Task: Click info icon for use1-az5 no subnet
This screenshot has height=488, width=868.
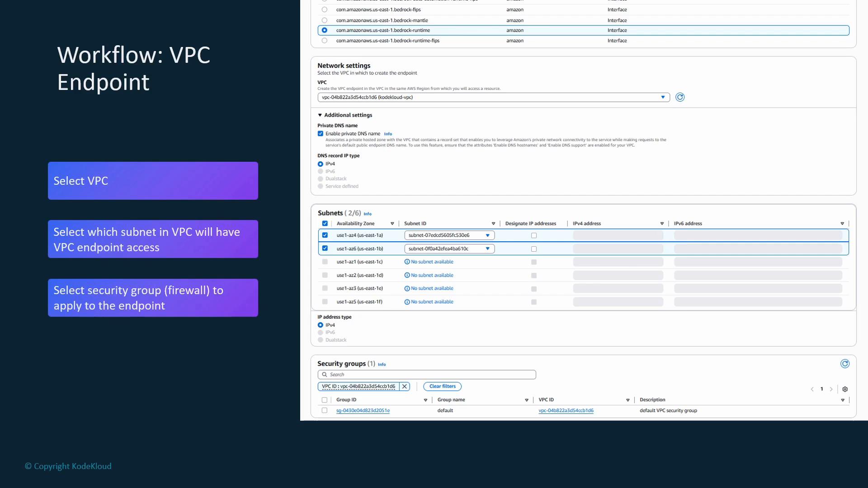Action: [x=407, y=302]
